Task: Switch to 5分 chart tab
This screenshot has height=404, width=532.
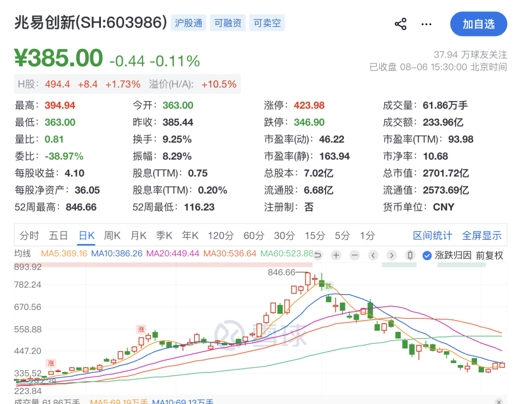Action: click(x=342, y=236)
